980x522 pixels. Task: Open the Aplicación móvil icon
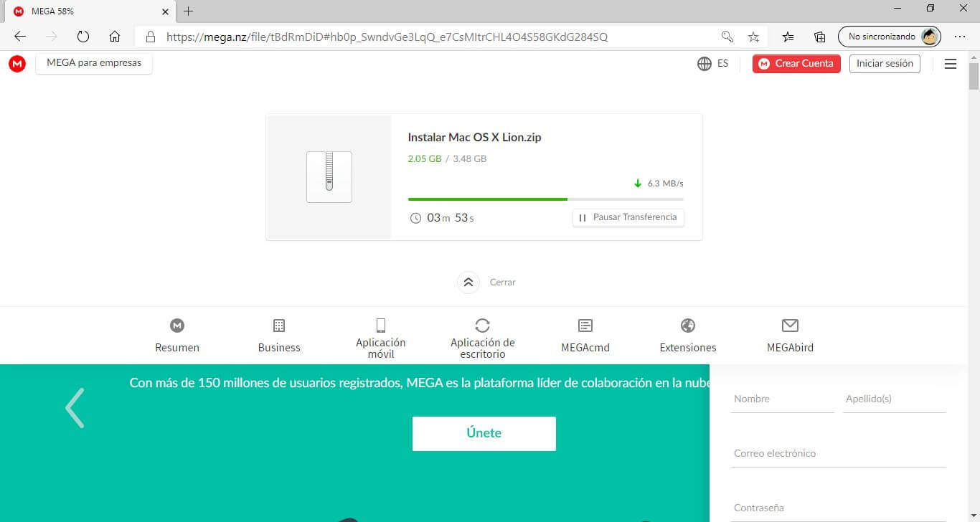[381, 325]
